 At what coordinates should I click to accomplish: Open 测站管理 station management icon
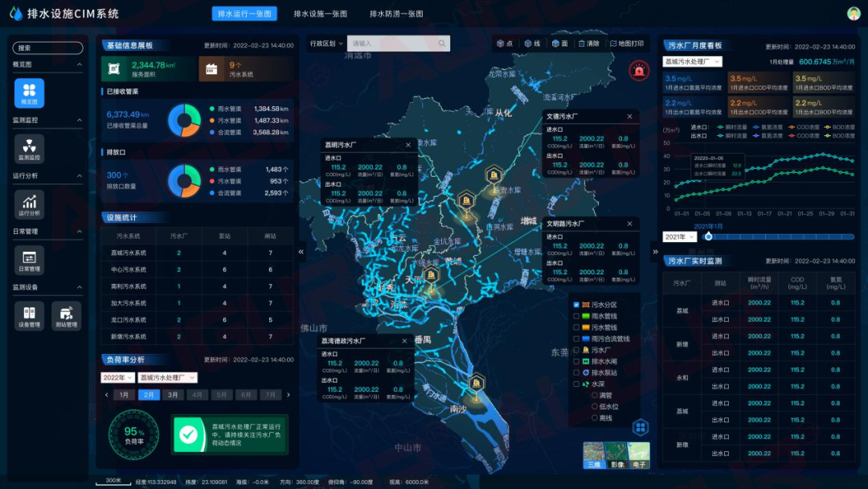(67, 315)
